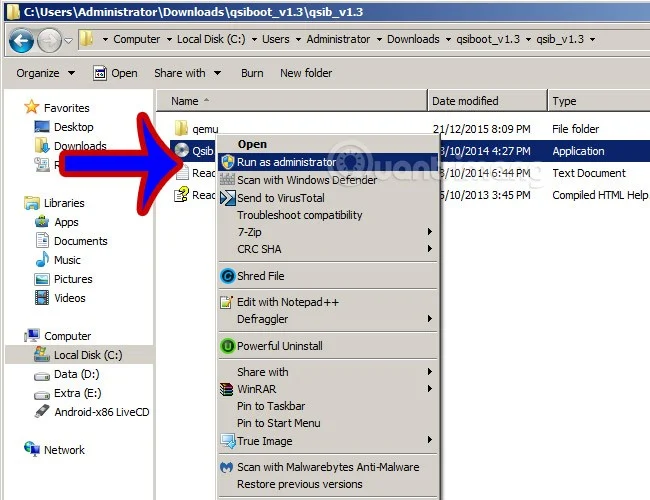The image size is (650, 500).
Task: Open the Share with toolbar dropdown
Action: [x=187, y=73]
